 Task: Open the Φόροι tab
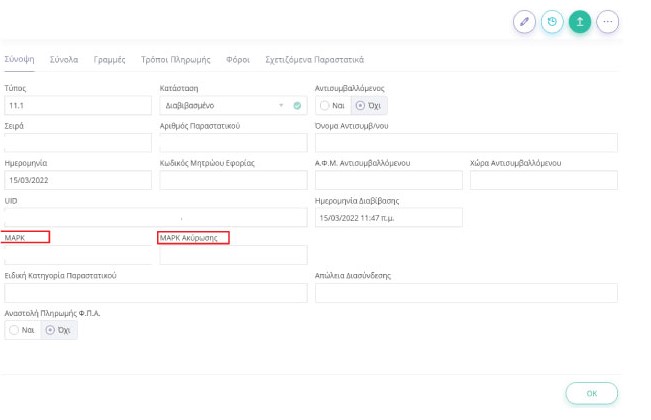(x=237, y=60)
